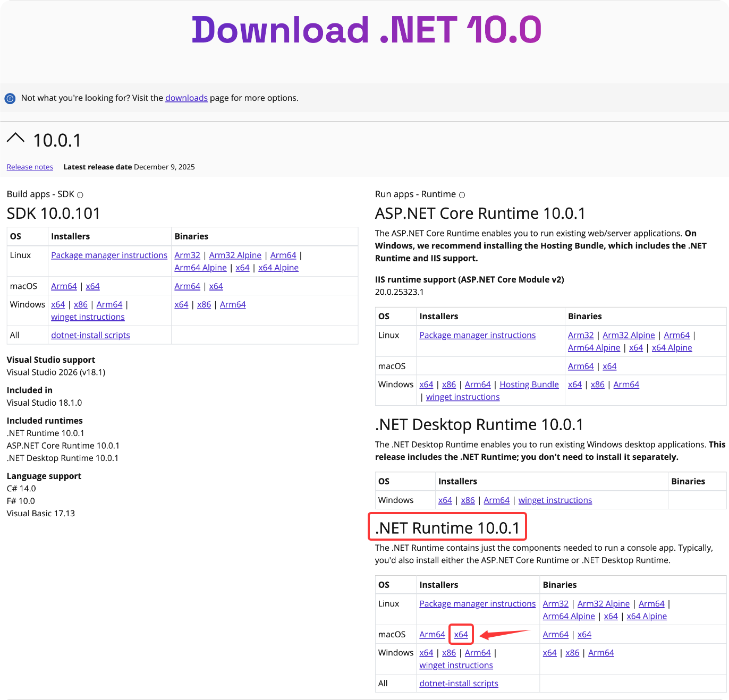The image size is (729, 700).
Task: Click the blue info icon in the notice banner
Action: [10, 98]
